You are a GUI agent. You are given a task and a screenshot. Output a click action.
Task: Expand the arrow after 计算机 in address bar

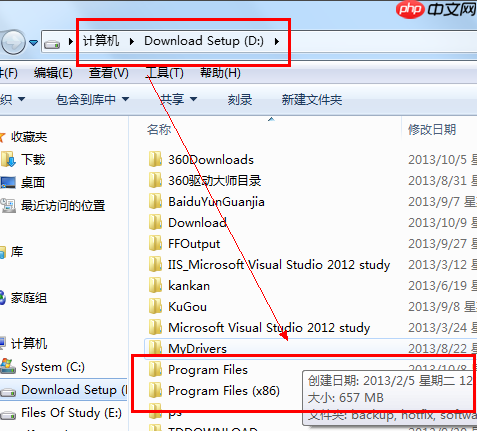click(x=132, y=42)
